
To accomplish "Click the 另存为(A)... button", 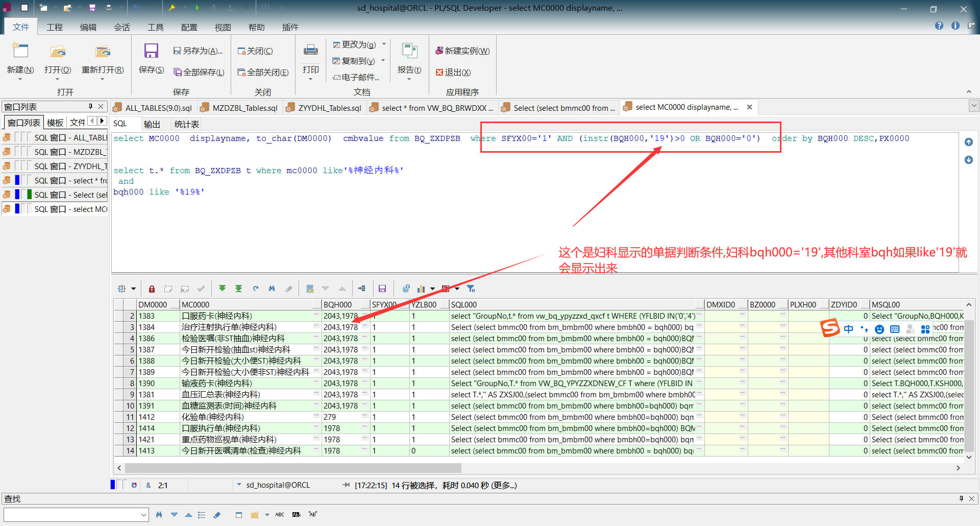I will click(x=198, y=51).
